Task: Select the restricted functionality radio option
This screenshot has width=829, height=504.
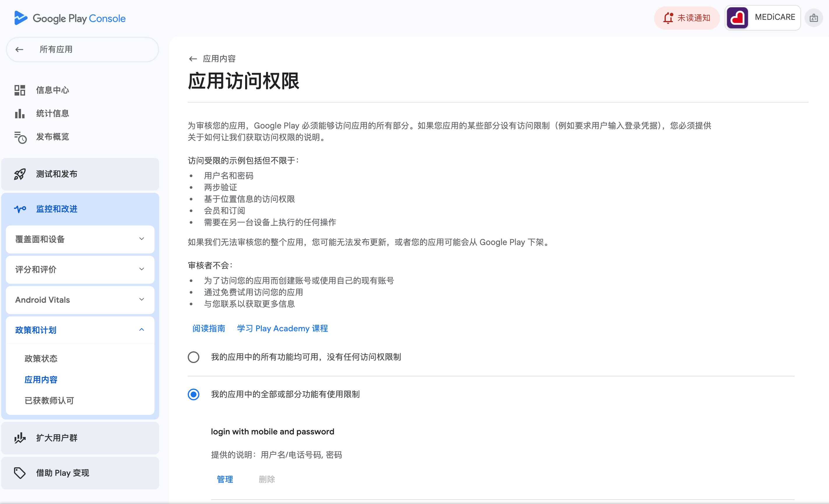Action: pyautogui.click(x=194, y=394)
